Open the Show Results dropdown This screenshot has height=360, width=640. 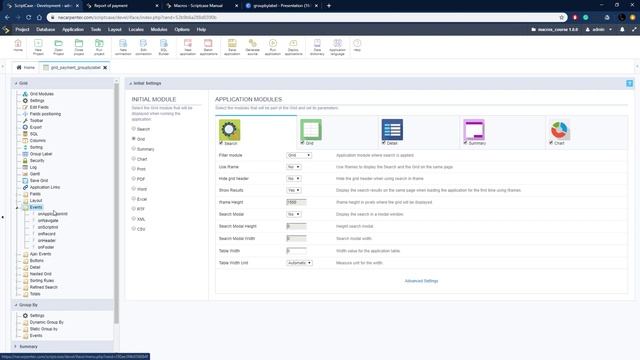click(x=293, y=190)
